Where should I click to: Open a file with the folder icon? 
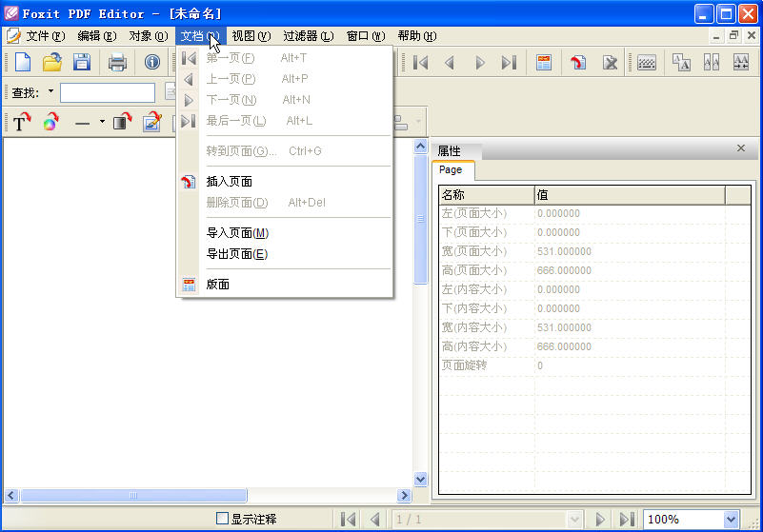coord(52,62)
